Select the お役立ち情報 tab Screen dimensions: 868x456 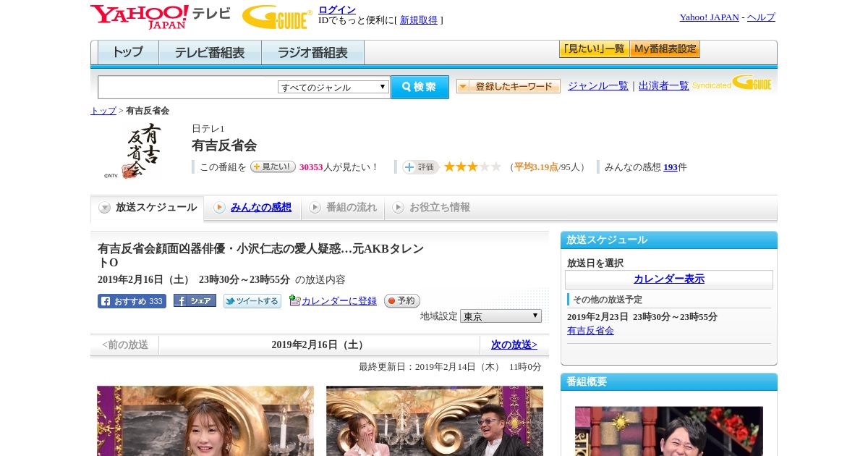pos(432,208)
